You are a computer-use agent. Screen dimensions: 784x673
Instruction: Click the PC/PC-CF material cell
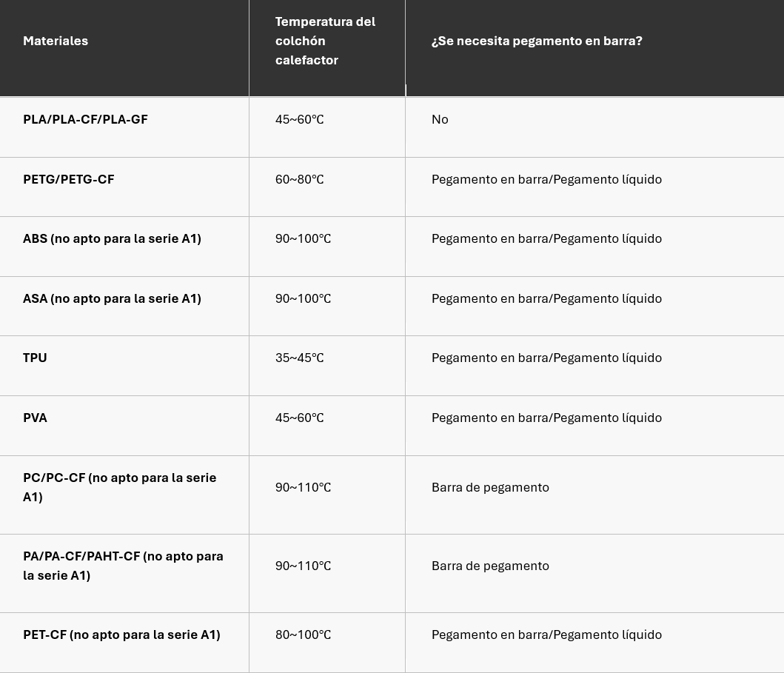tap(119, 487)
